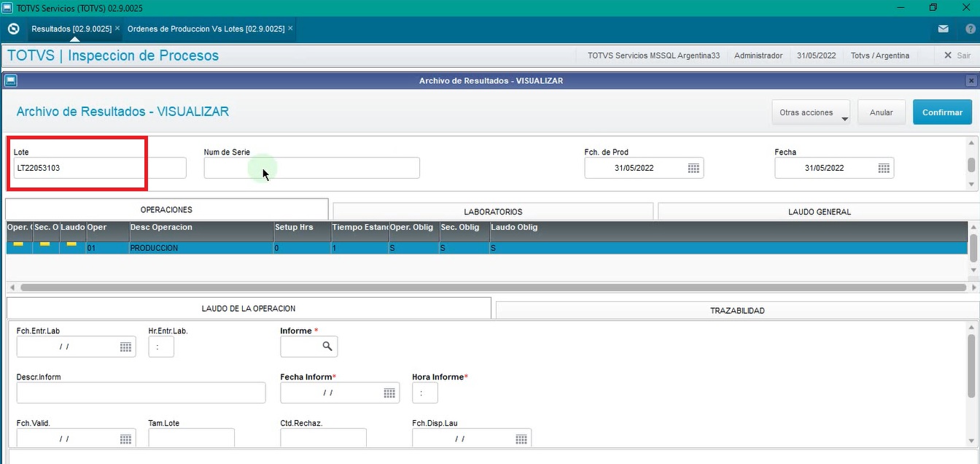The image size is (980, 464).
Task: Open the mail envelope icon
Action: (944, 29)
